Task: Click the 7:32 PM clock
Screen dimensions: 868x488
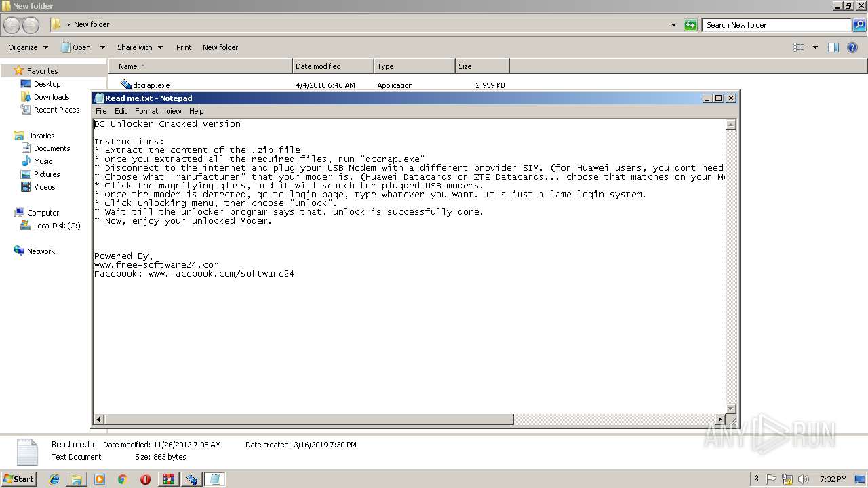Action: (x=833, y=479)
